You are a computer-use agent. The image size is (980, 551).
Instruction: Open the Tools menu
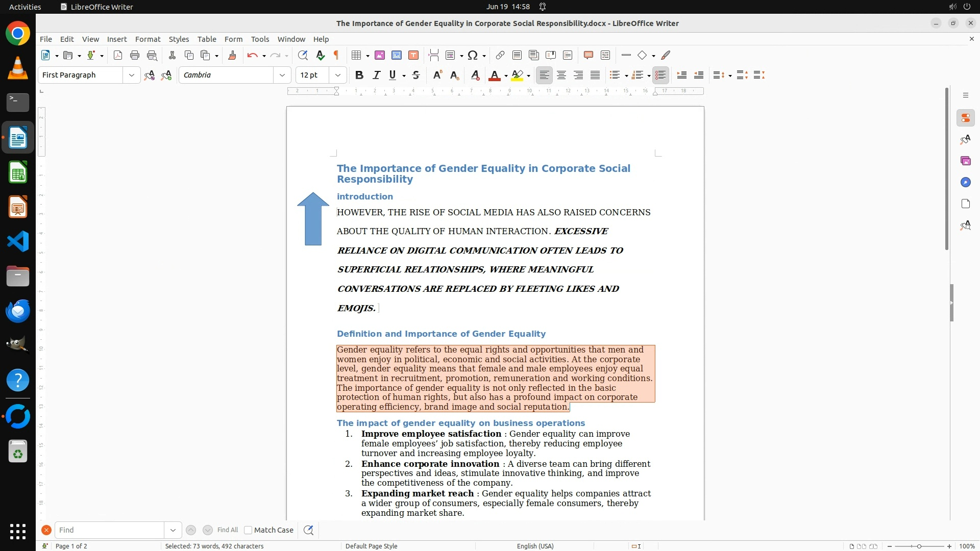coord(260,39)
